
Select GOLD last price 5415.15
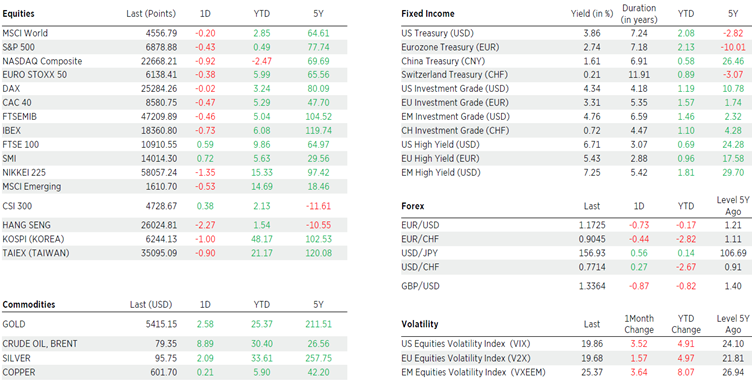tap(162, 325)
